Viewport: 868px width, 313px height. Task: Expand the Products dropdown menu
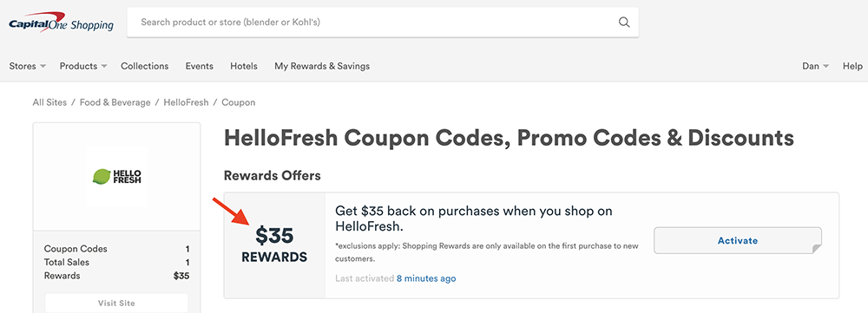pyautogui.click(x=83, y=66)
